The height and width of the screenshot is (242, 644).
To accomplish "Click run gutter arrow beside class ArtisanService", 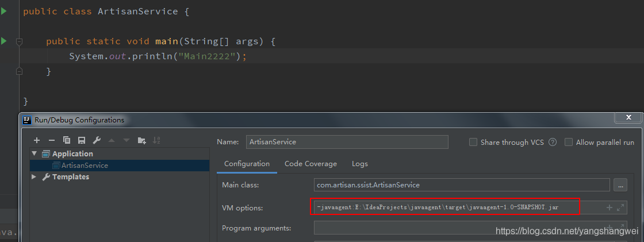I will (4, 11).
